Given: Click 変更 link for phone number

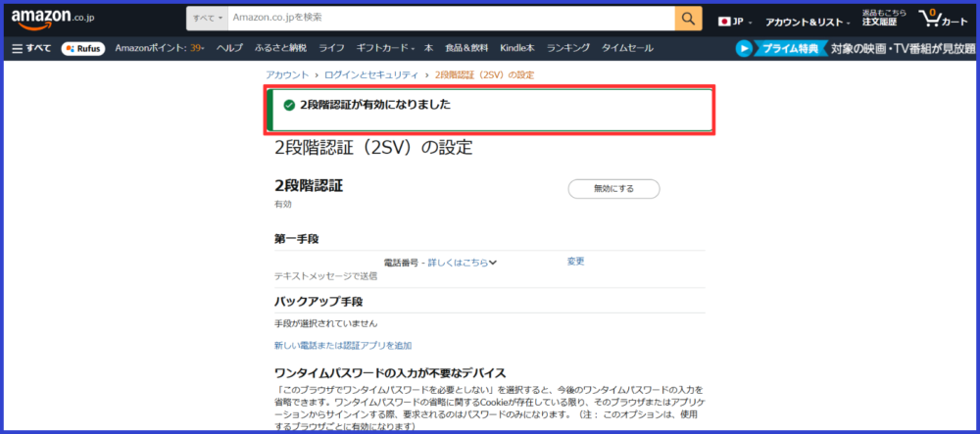Looking at the screenshot, I should pyautogui.click(x=575, y=262).
